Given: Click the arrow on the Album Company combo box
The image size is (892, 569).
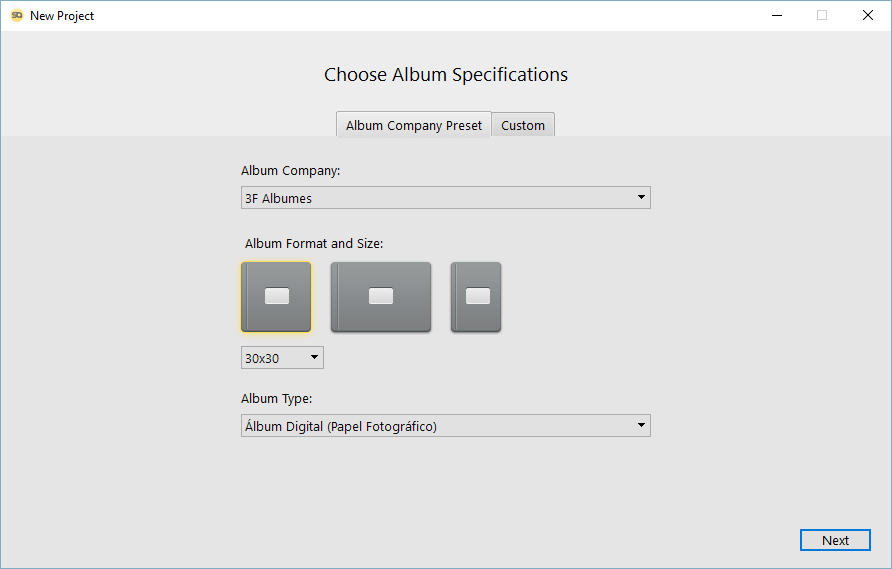Looking at the screenshot, I should (641, 198).
